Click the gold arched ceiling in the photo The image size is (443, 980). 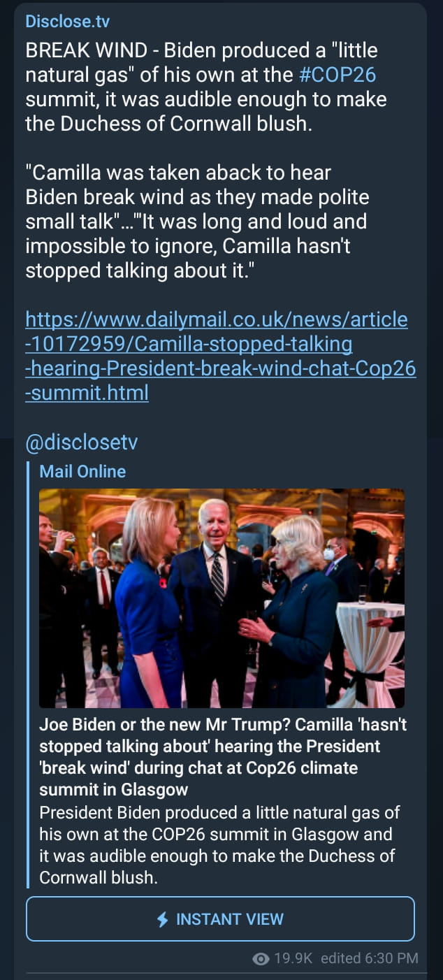(x=140, y=510)
